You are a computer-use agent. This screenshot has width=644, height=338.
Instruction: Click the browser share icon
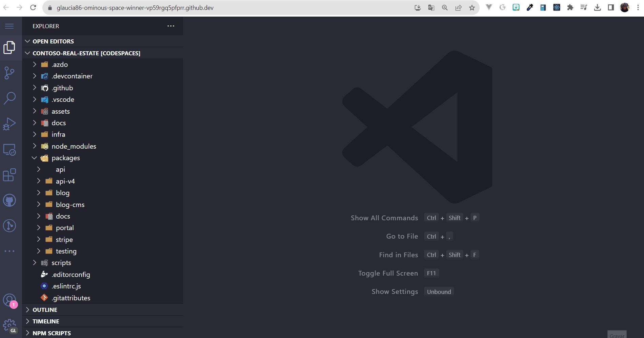click(458, 7)
